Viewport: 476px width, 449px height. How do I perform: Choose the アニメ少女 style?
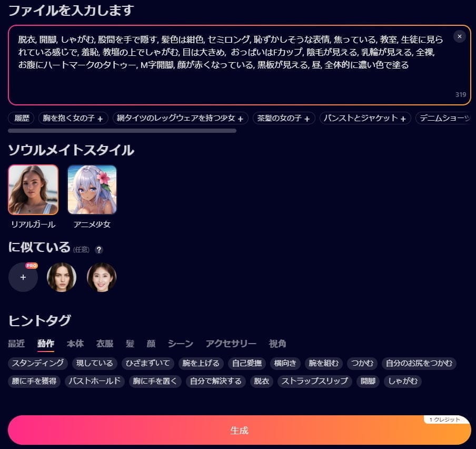pos(92,190)
